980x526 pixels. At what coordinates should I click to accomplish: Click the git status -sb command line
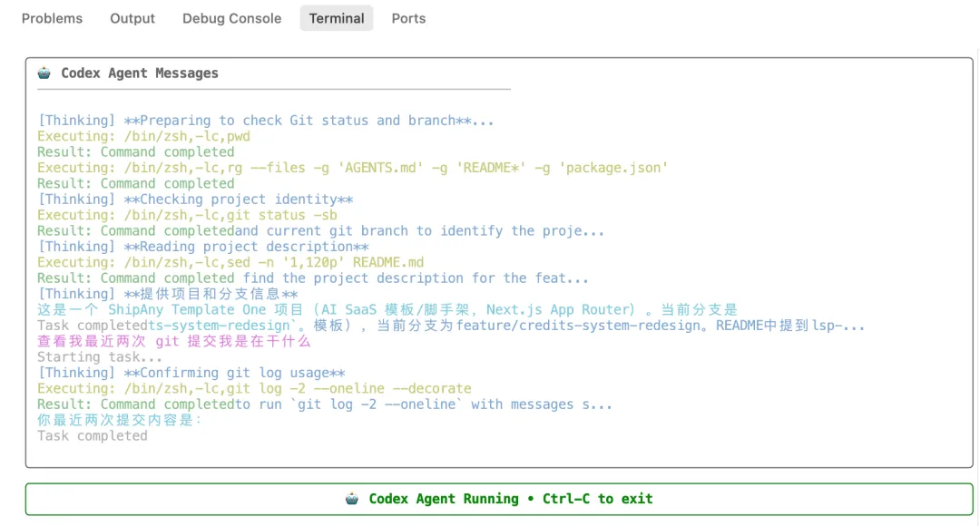179,215
